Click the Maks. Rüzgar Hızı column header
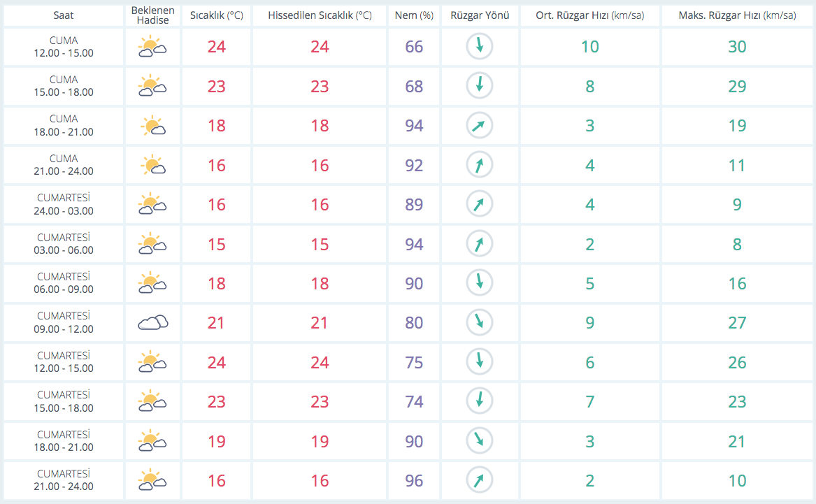The height and width of the screenshot is (504, 816). 737,15
